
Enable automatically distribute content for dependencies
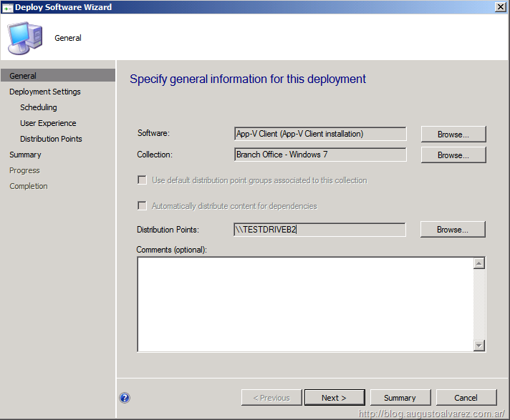coord(142,206)
